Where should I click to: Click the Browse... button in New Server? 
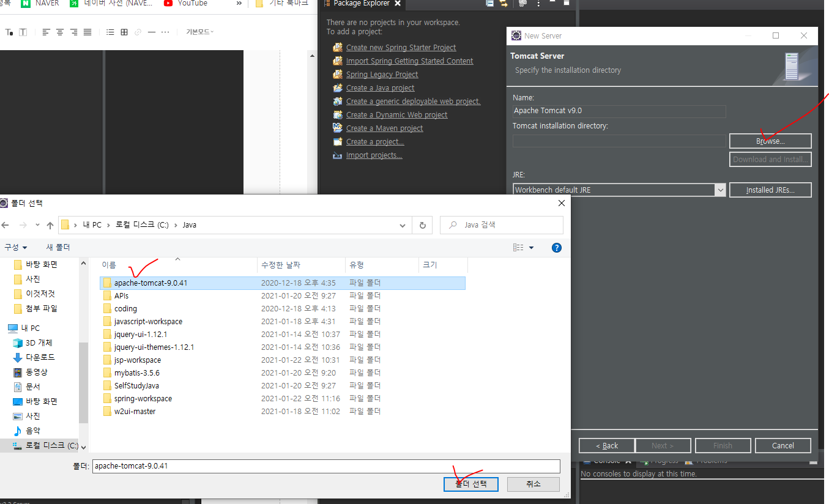point(770,141)
